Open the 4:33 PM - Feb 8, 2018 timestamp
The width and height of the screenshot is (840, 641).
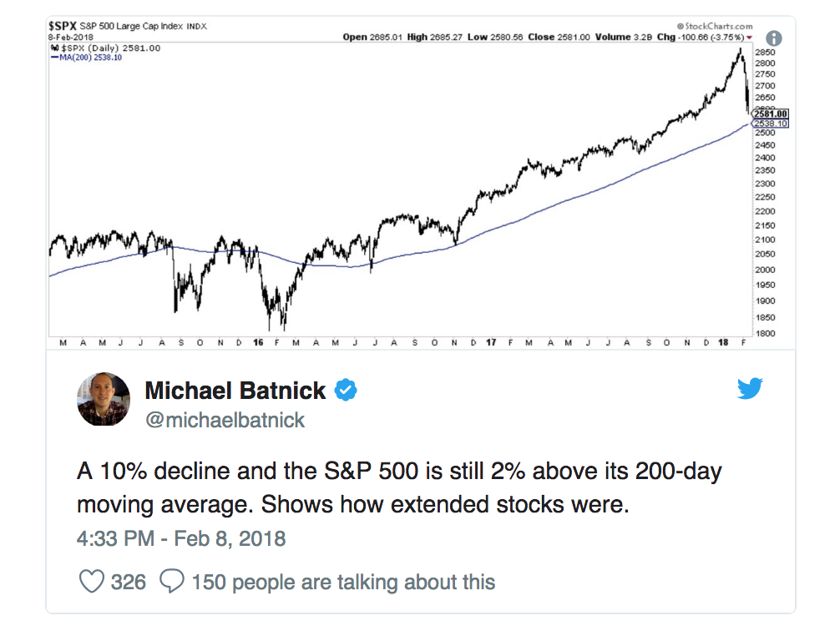[181, 538]
